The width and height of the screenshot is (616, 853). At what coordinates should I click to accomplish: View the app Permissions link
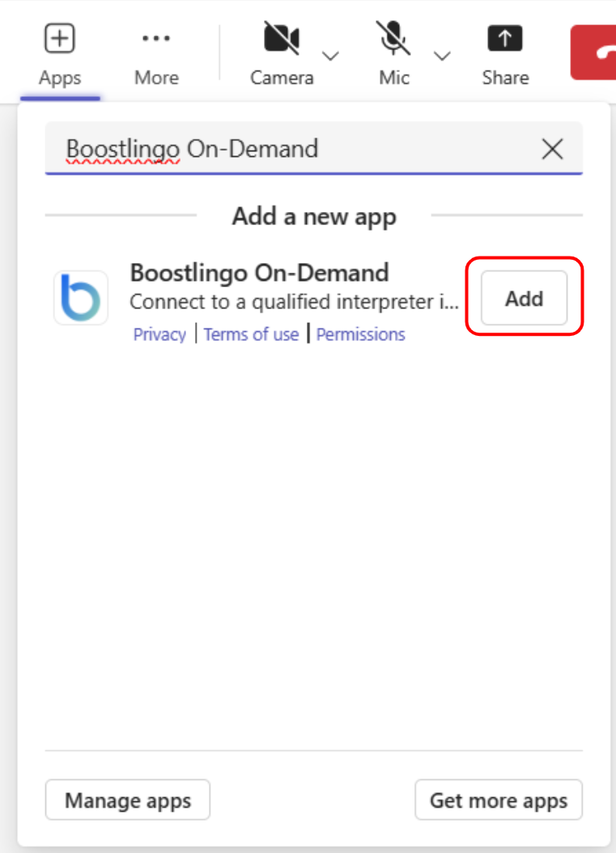pos(360,334)
